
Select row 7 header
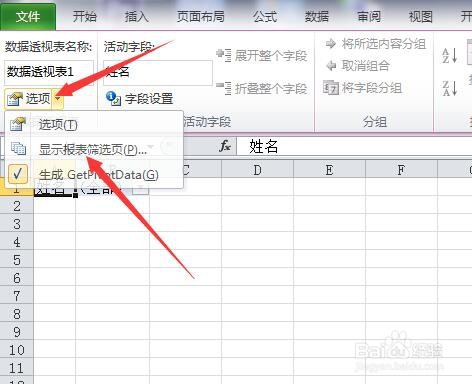point(17,296)
